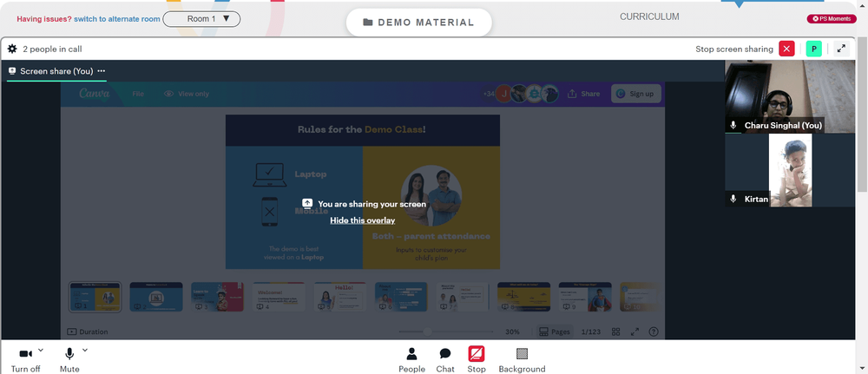Mute the microphone

click(69, 359)
